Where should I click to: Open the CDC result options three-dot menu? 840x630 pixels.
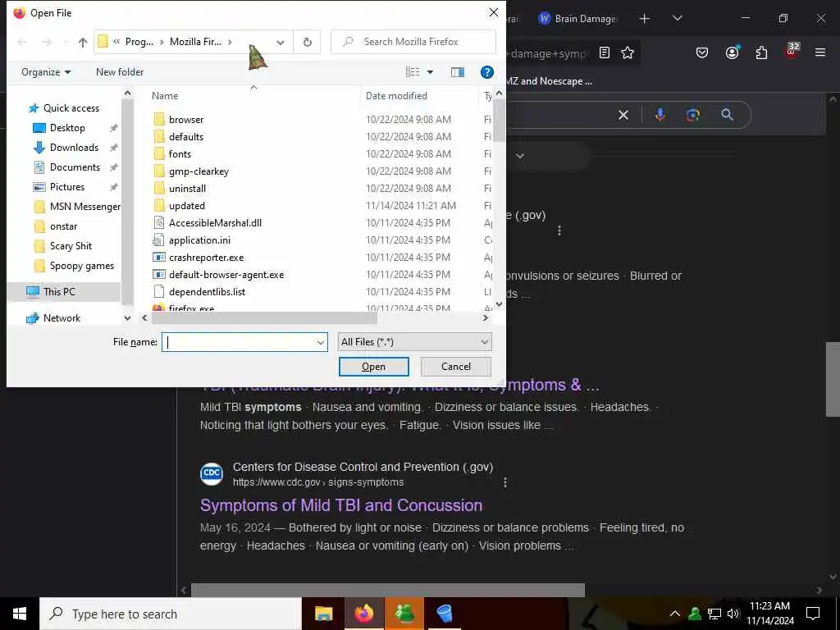(505, 482)
